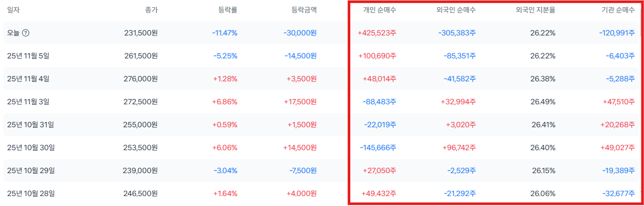Click institutional net buy +47,510주

(618, 102)
